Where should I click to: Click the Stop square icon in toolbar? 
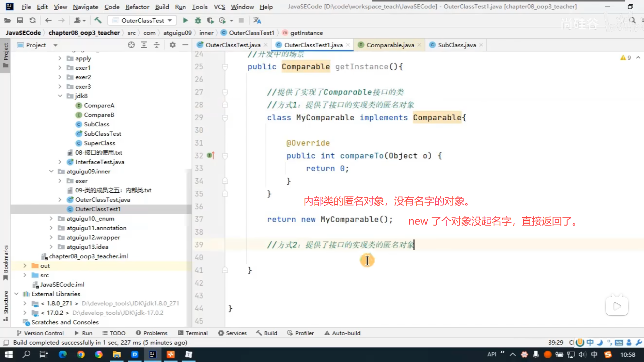click(241, 20)
